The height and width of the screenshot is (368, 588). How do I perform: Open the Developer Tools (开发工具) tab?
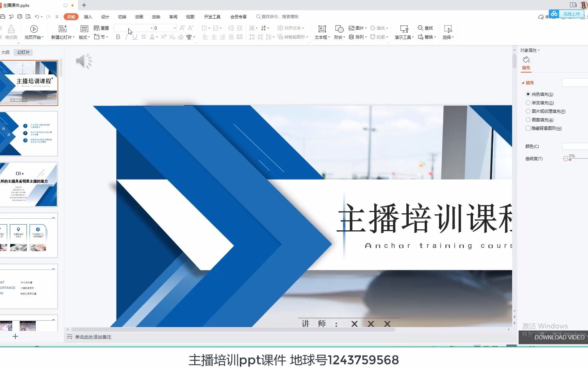click(x=212, y=17)
